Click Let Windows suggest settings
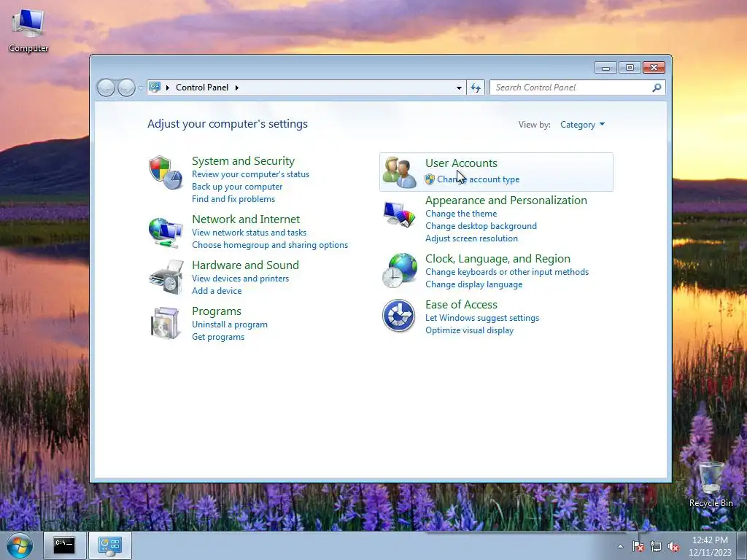 (482, 318)
